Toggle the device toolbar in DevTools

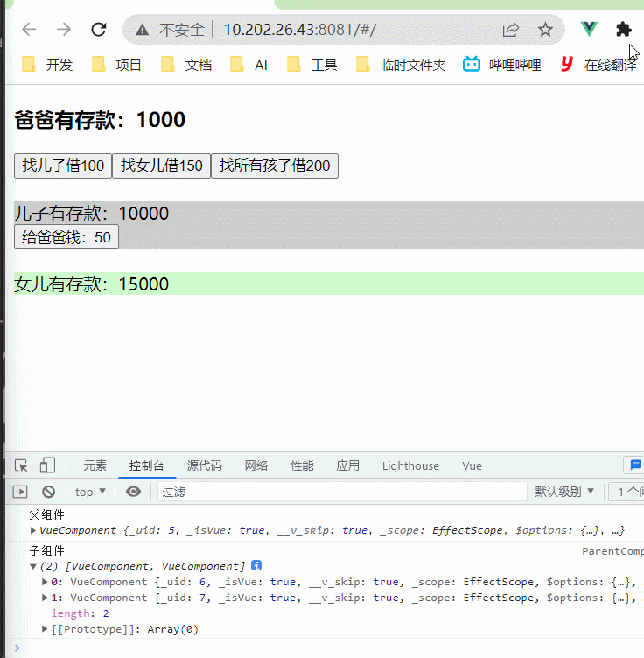click(47, 465)
